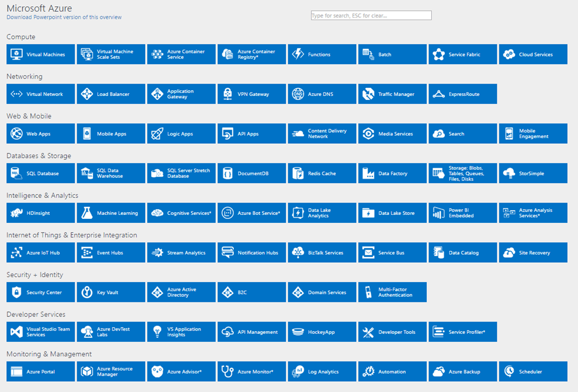Click the search input field

pos(371,15)
